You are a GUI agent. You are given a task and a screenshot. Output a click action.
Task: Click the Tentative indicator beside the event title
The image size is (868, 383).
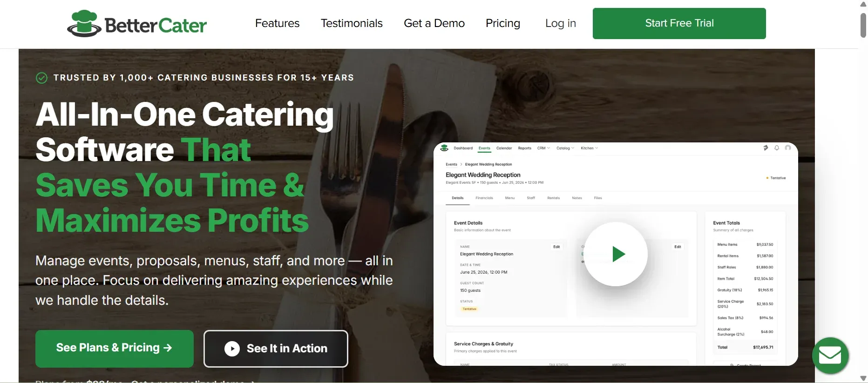pos(776,178)
